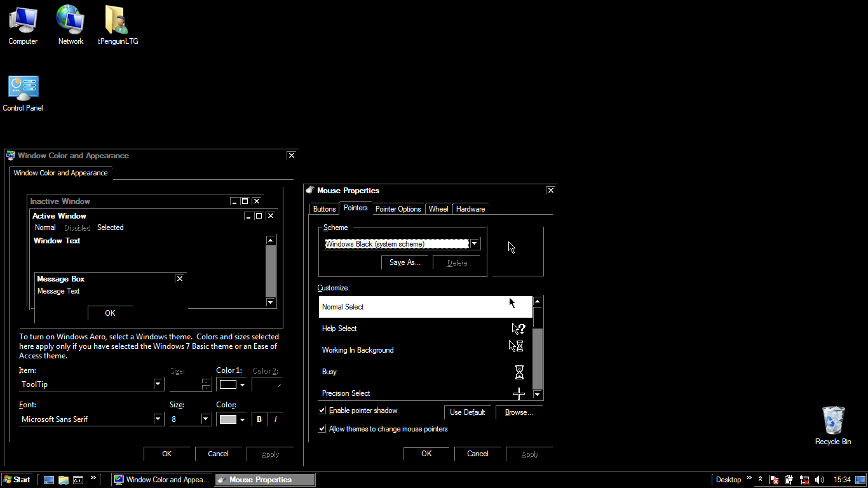Switch to the Buttons tab
The height and width of the screenshot is (488, 868).
(x=324, y=209)
